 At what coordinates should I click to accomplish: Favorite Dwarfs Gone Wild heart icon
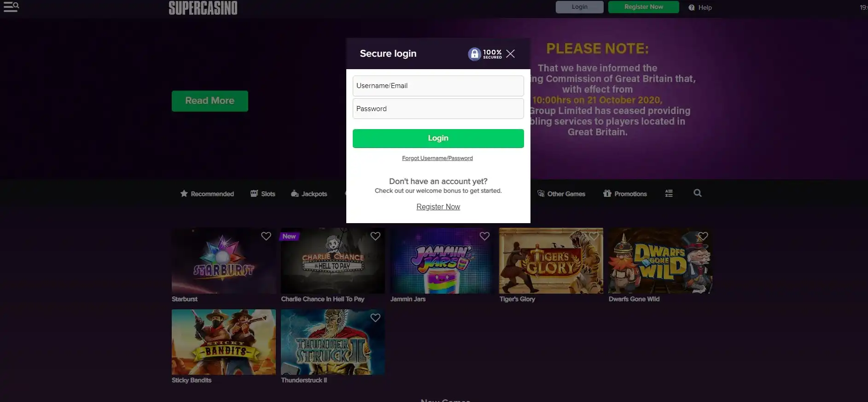[703, 236]
